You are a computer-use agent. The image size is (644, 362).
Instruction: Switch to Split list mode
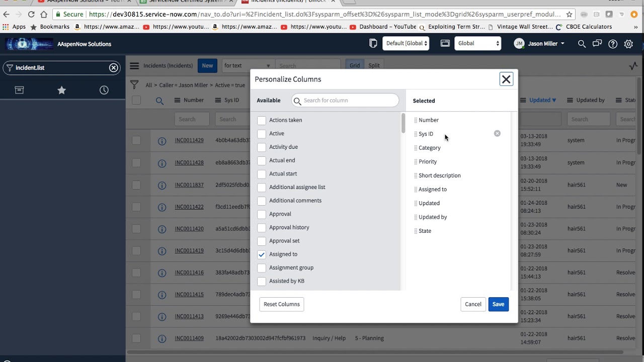374,65
